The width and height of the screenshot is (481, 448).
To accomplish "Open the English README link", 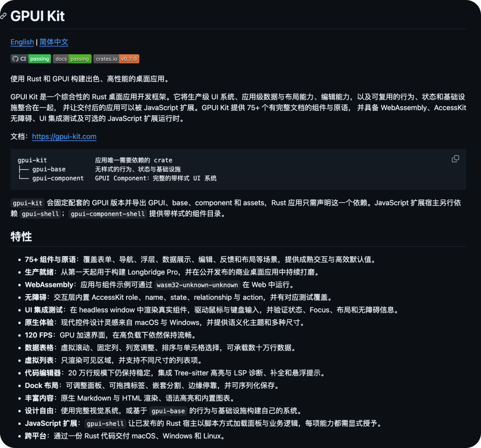I will pyautogui.click(x=22, y=42).
